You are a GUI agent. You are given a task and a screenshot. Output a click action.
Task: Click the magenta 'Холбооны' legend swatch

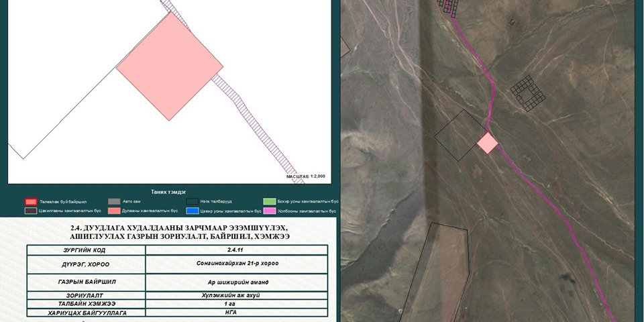(270, 211)
